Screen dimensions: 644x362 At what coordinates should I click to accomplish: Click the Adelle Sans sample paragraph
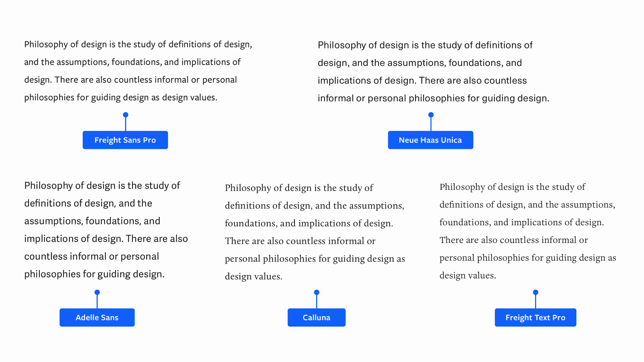(x=106, y=230)
